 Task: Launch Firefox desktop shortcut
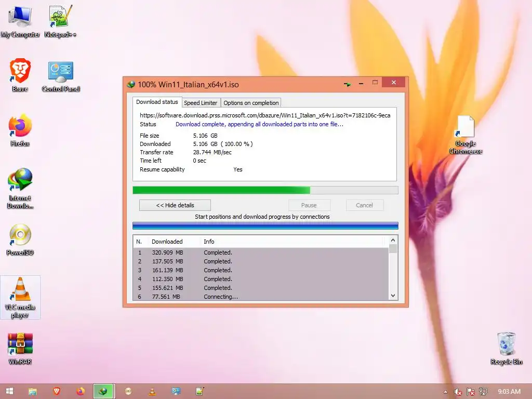tap(20, 130)
